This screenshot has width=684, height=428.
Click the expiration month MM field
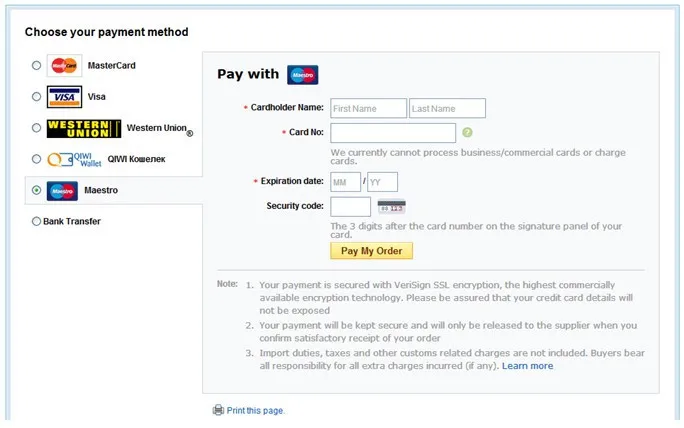coord(345,182)
